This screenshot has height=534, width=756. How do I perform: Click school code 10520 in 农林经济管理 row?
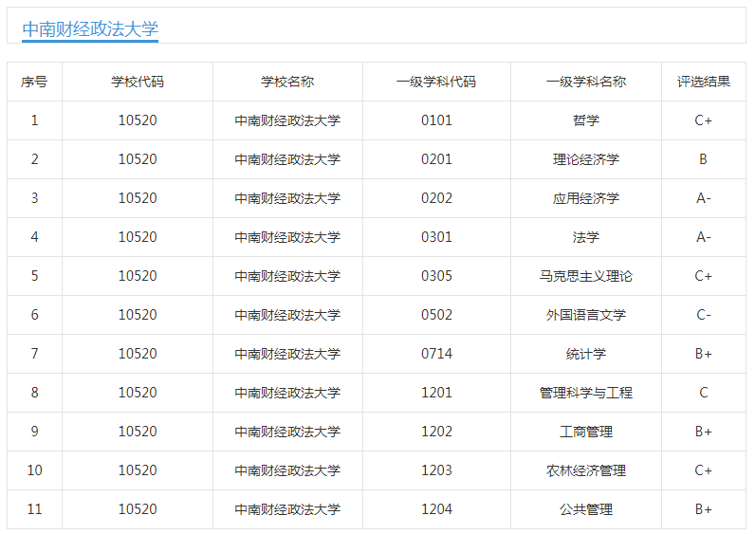[x=138, y=470]
